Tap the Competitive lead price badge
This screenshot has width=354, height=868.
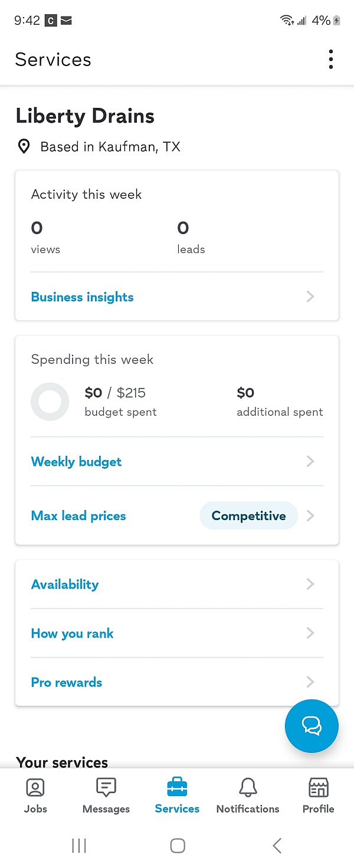tap(248, 516)
